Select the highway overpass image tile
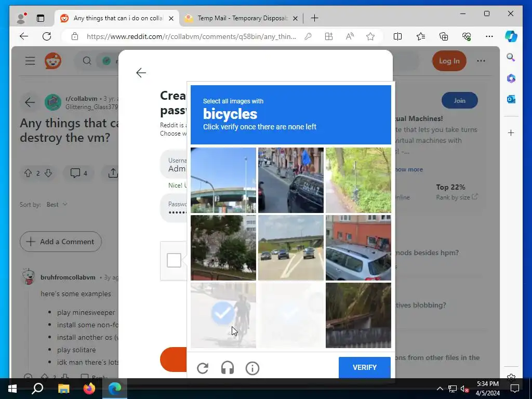The height and width of the screenshot is (399, 532). [x=223, y=180]
